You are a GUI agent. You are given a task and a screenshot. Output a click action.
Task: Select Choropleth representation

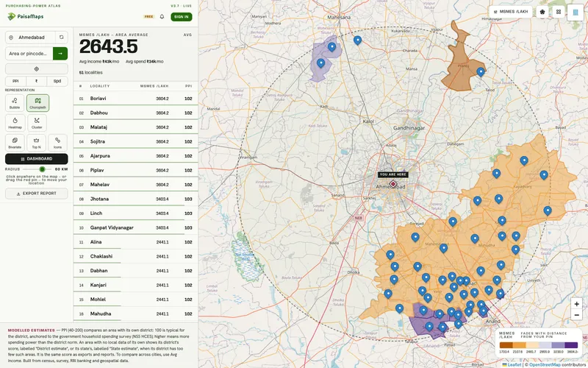tap(37, 103)
